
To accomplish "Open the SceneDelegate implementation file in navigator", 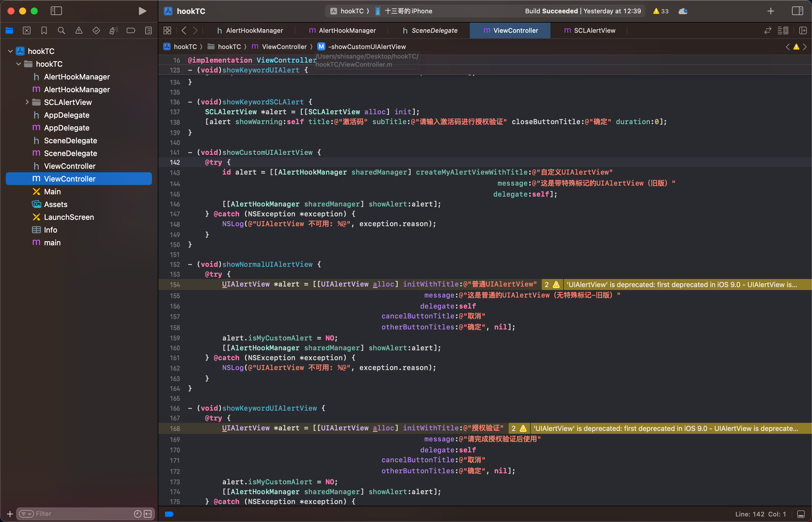I will point(79,153).
